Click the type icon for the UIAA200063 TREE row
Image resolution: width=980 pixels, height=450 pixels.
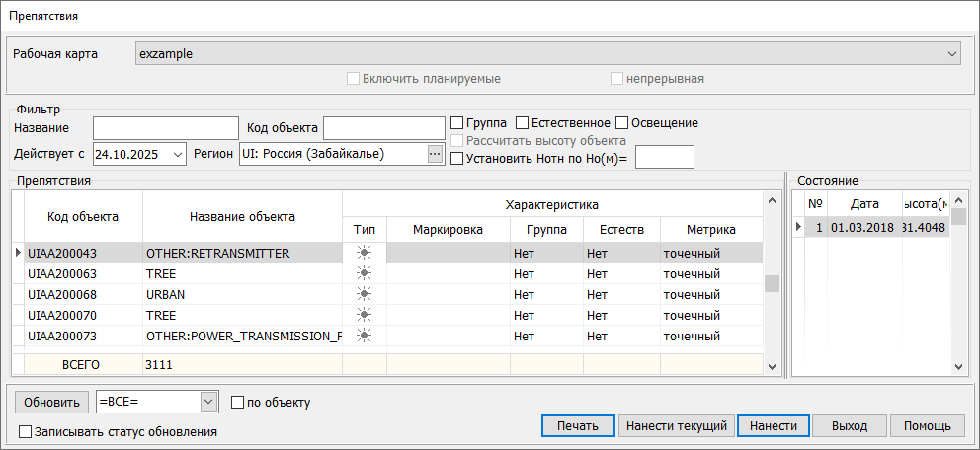364,273
